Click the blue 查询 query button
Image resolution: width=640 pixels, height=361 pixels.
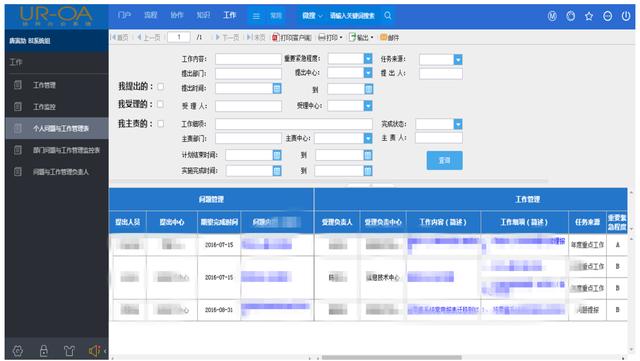tap(444, 160)
